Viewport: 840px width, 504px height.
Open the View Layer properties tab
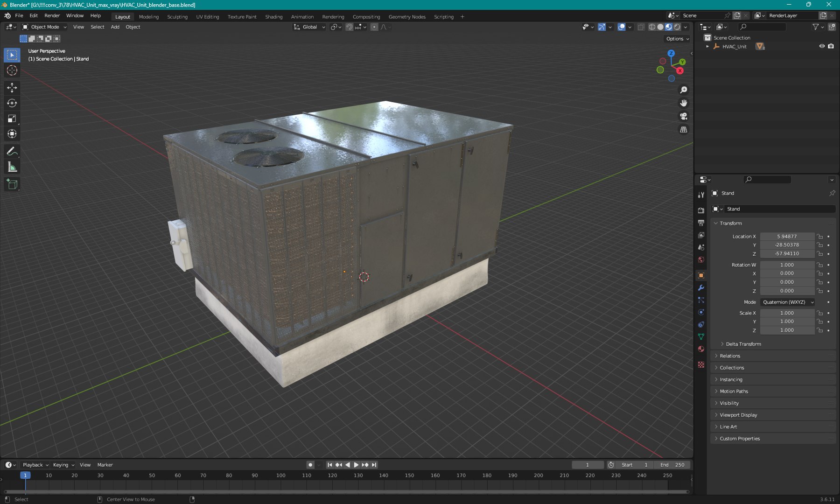(x=701, y=235)
